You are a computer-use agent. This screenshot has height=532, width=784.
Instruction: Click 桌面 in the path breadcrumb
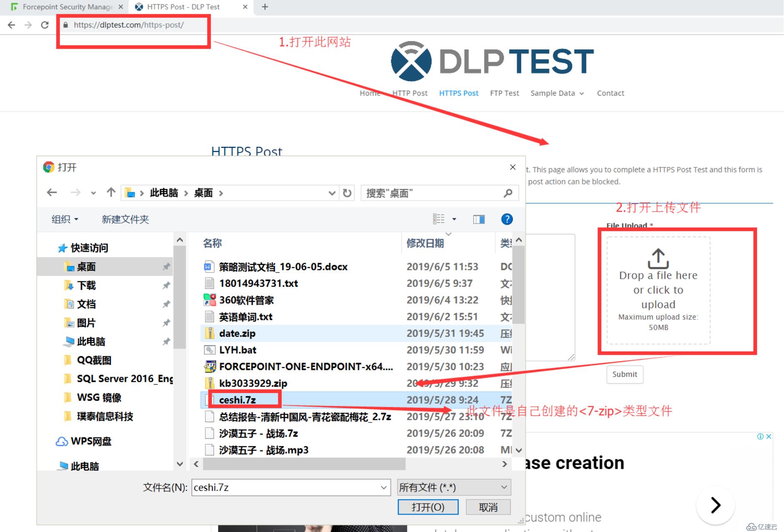coord(203,193)
